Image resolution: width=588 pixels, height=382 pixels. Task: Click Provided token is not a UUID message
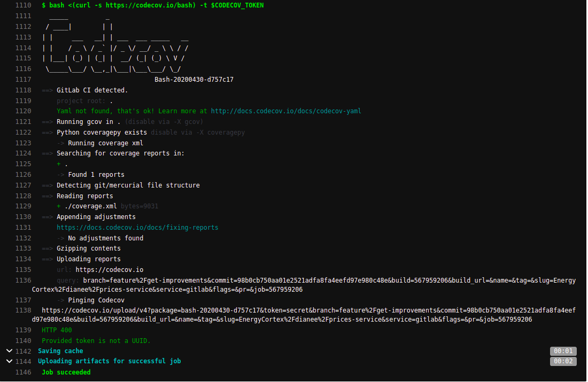(96, 341)
